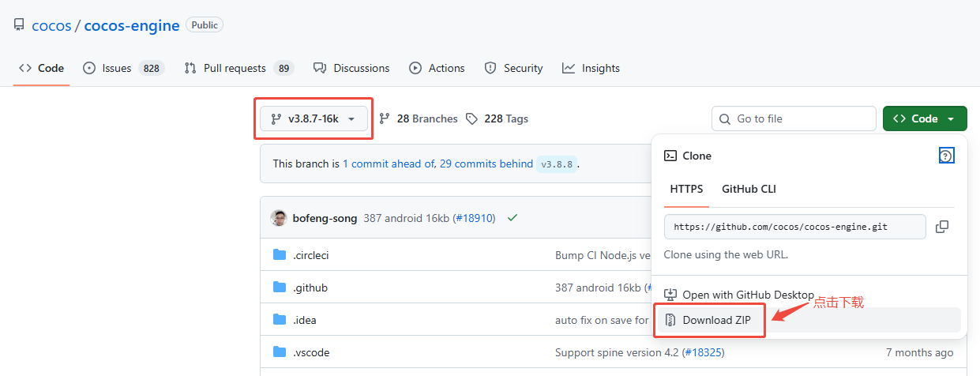Click the GitHub Desktop download icon
The width and height of the screenshot is (980, 376).
click(x=670, y=295)
